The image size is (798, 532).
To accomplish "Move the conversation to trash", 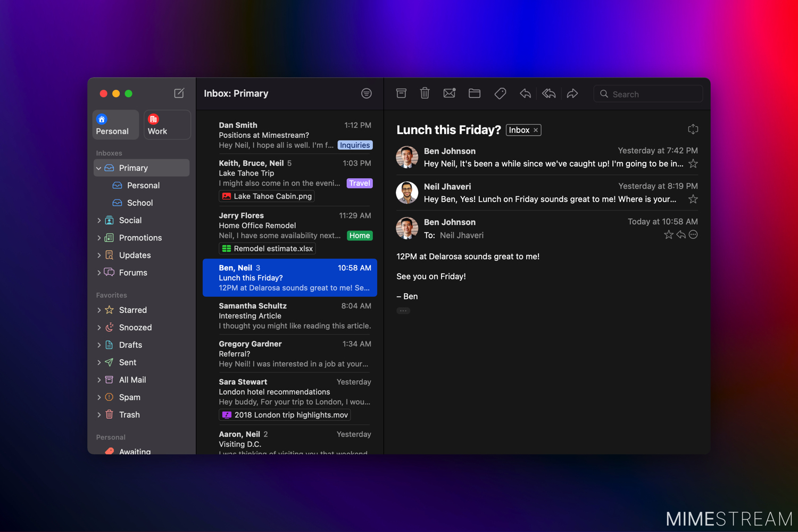I will (x=425, y=94).
